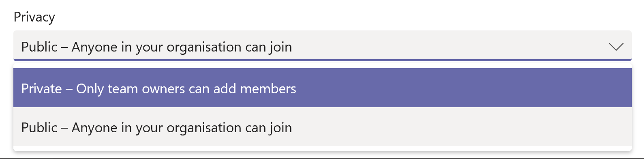This screenshot has width=644, height=159.
Task: Select Private – Only team owners option
Action: tap(323, 88)
